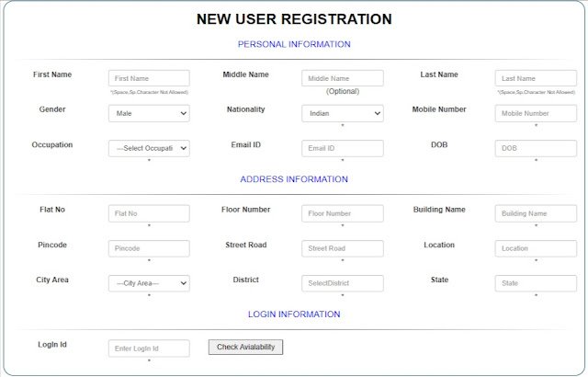Image resolution: width=588 pixels, height=377 pixels.
Task: Focus the Building Name field
Action: pyautogui.click(x=536, y=213)
